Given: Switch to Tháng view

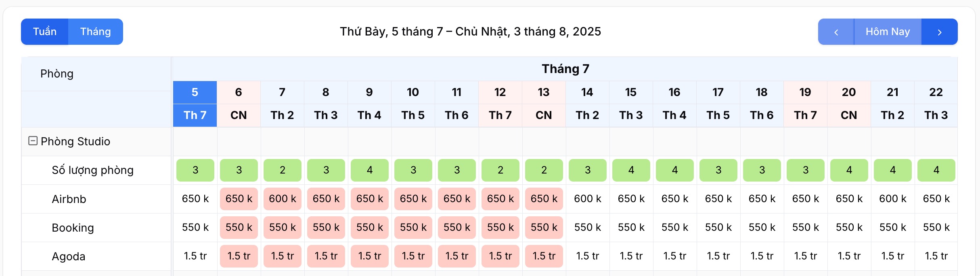Looking at the screenshot, I should (96, 32).
